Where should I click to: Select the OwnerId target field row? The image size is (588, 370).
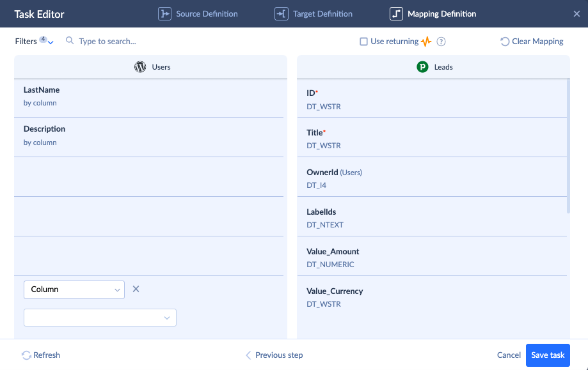[x=432, y=177]
